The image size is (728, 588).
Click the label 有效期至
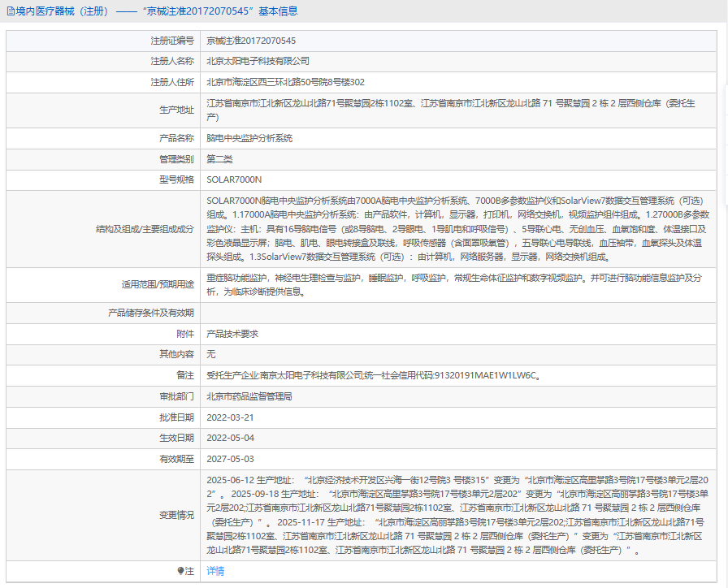pyautogui.click(x=176, y=459)
